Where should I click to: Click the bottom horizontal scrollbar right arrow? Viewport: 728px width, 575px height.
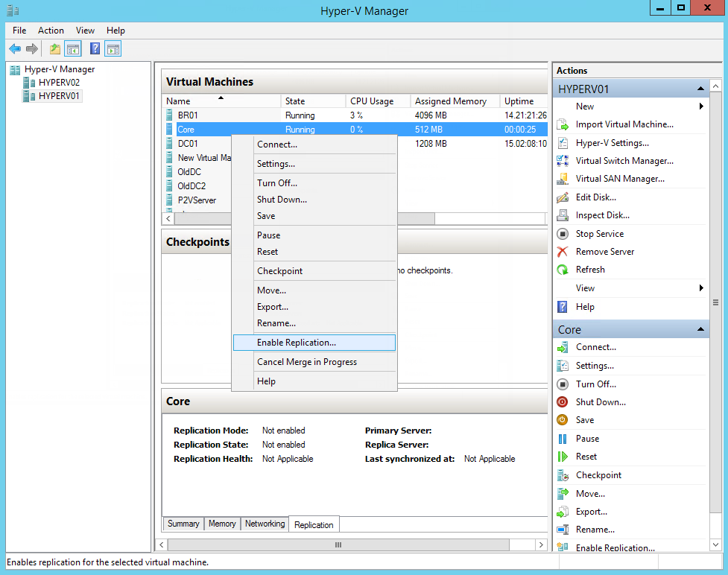541,544
